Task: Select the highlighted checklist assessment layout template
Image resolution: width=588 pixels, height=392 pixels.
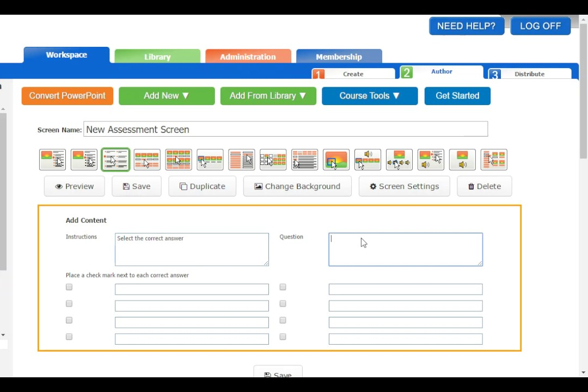Action: coord(115,159)
